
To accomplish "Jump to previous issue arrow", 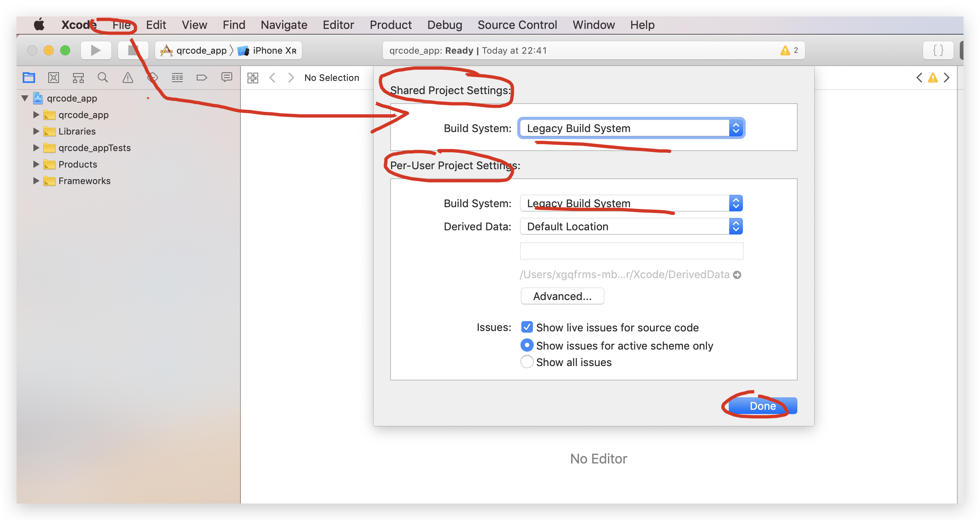I will (919, 78).
